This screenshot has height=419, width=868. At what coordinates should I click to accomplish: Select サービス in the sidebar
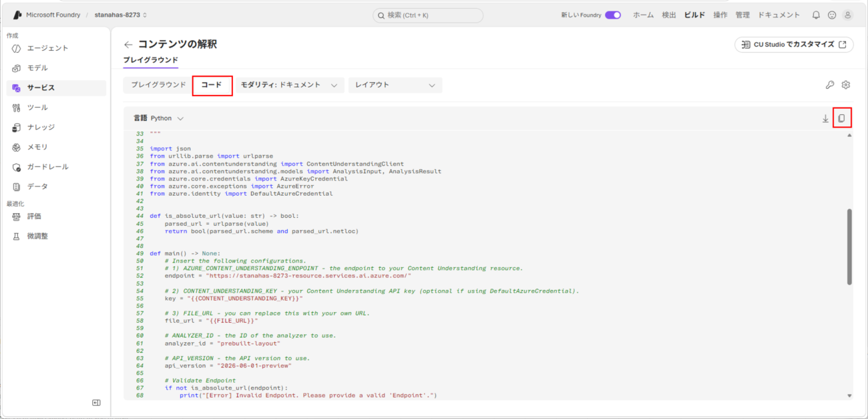56,88
